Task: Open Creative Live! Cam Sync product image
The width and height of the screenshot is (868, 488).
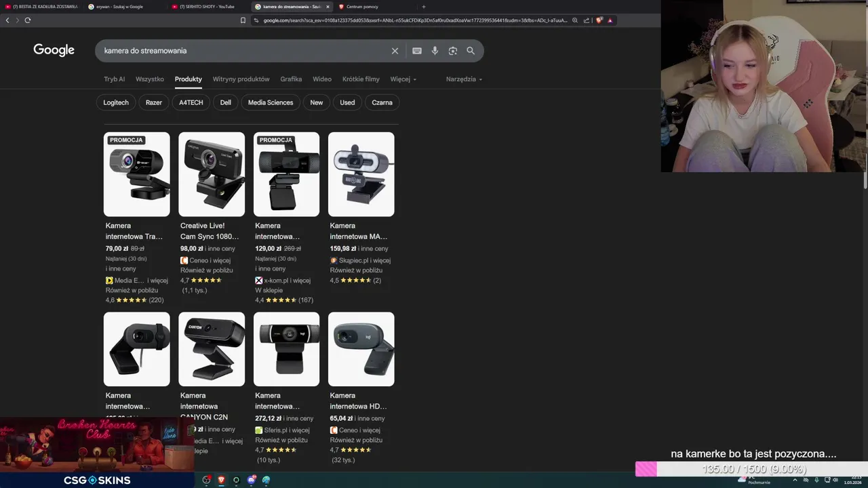Action: click(x=212, y=174)
